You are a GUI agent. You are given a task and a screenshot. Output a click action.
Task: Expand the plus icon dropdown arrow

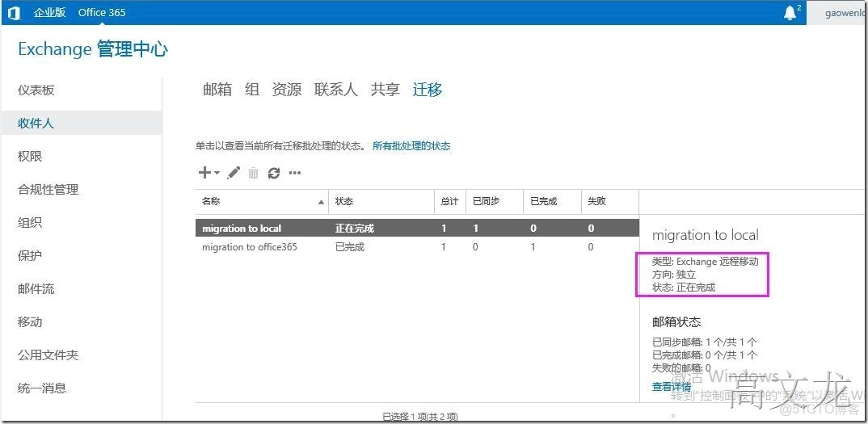(217, 173)
